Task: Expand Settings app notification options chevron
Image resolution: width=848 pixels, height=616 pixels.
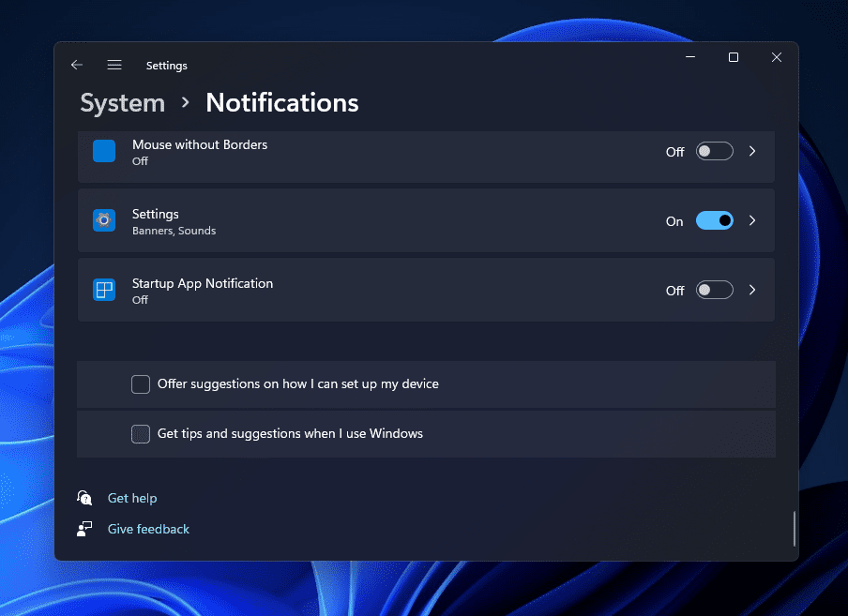Action: [x=752, y=220]
